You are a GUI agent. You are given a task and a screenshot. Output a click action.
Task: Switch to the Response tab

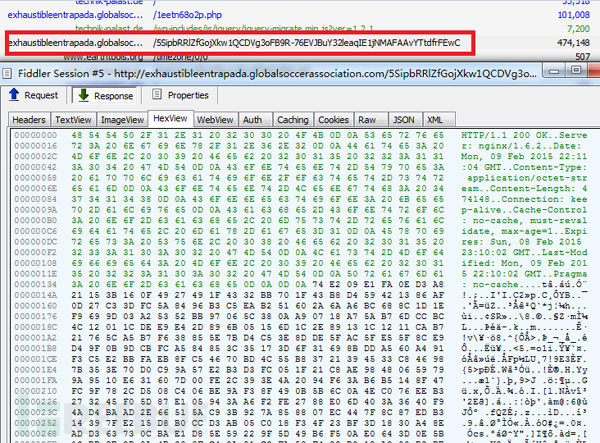click(x=105, y=95)
